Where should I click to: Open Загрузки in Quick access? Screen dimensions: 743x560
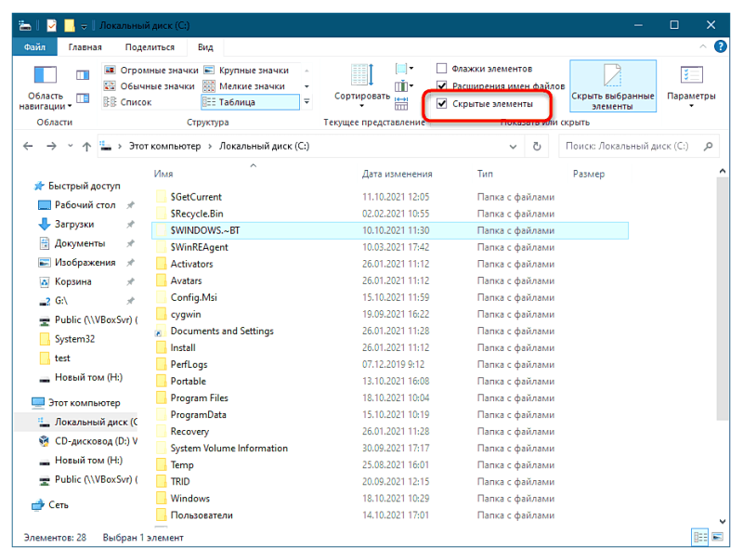point(66,224)
